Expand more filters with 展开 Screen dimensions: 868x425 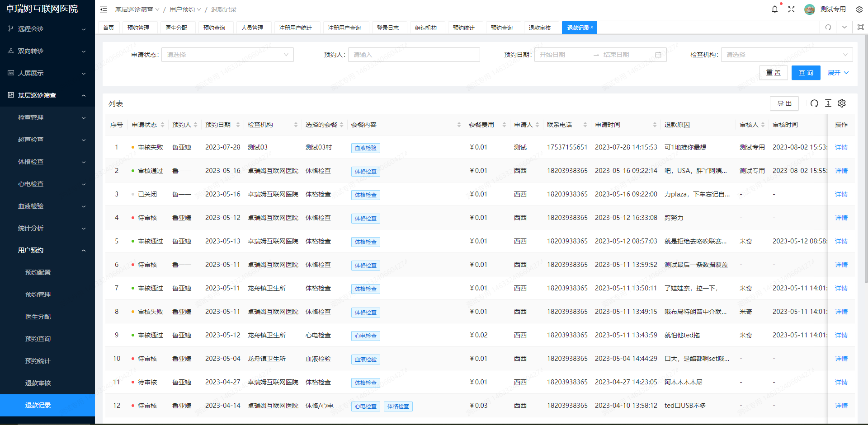coord(838,73)
